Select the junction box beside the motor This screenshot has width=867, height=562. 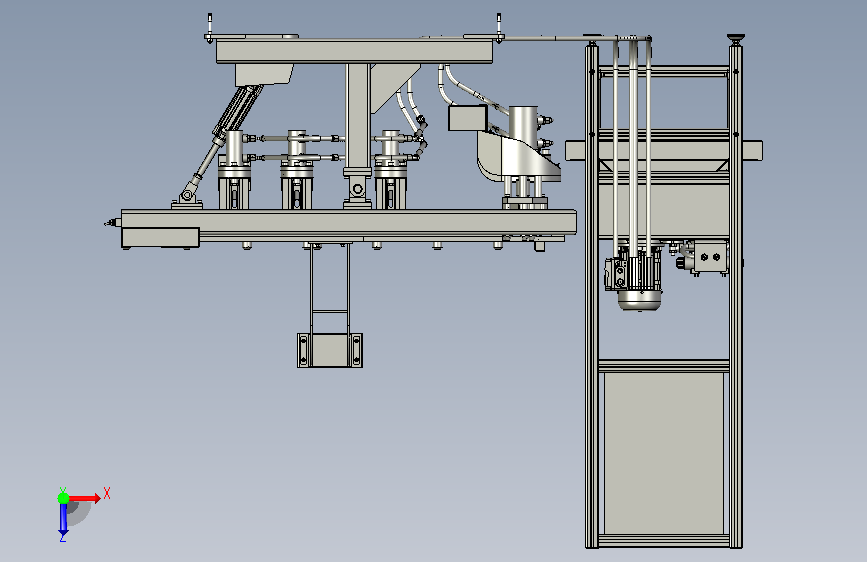[709, 257]
